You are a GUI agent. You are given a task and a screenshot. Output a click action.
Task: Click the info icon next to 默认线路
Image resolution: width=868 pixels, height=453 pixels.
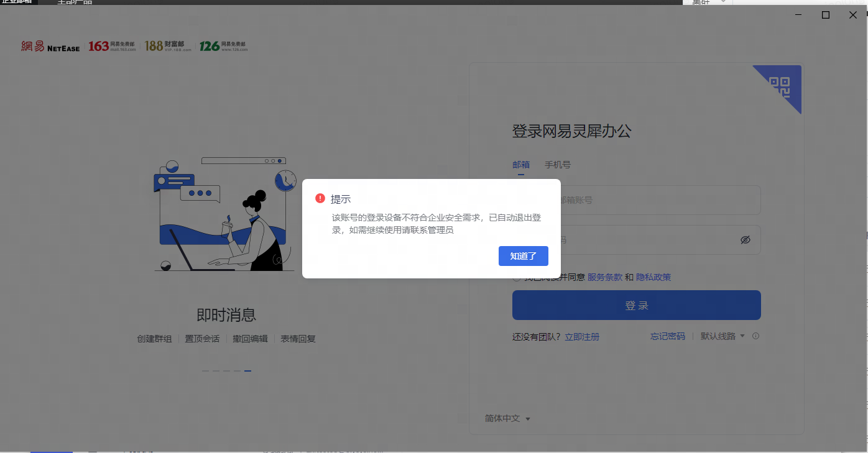756,336
